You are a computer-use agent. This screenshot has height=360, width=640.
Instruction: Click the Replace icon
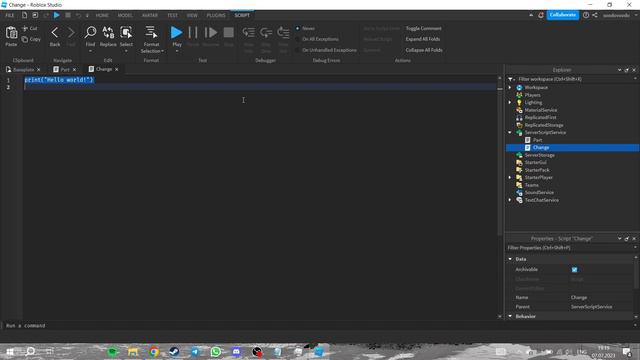coord(108,32)
